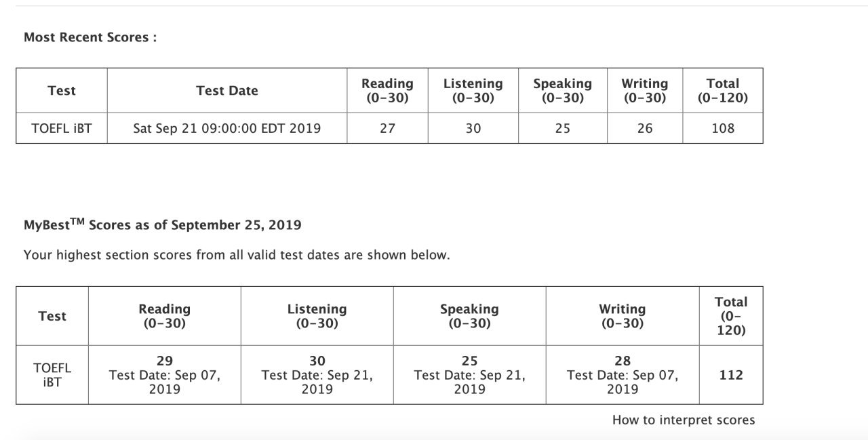Select Speaking score 25 in top table
The width and height of the screenshot is (868, 440).
(563, 128)
